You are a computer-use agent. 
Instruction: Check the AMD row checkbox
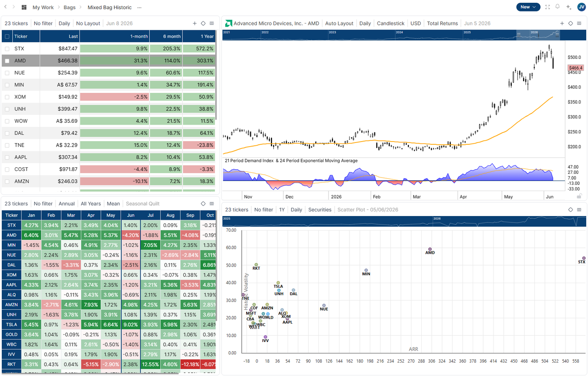(7, 61)
